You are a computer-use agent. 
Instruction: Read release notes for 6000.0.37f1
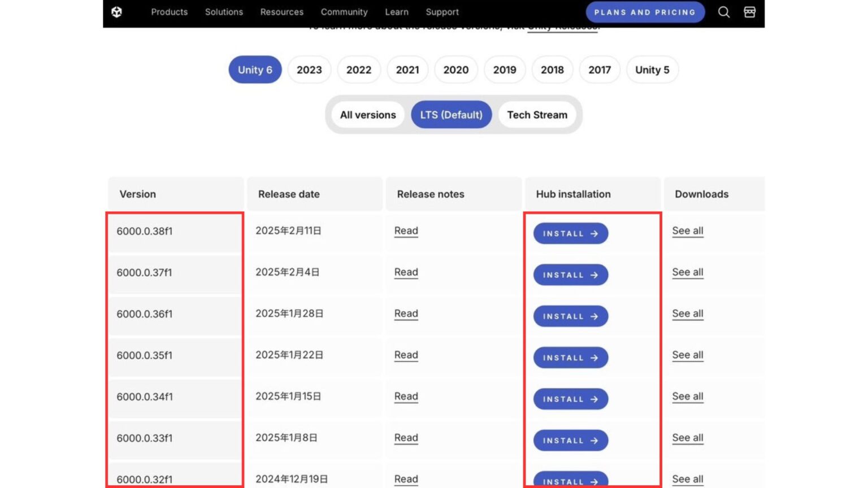pos(406,272)
